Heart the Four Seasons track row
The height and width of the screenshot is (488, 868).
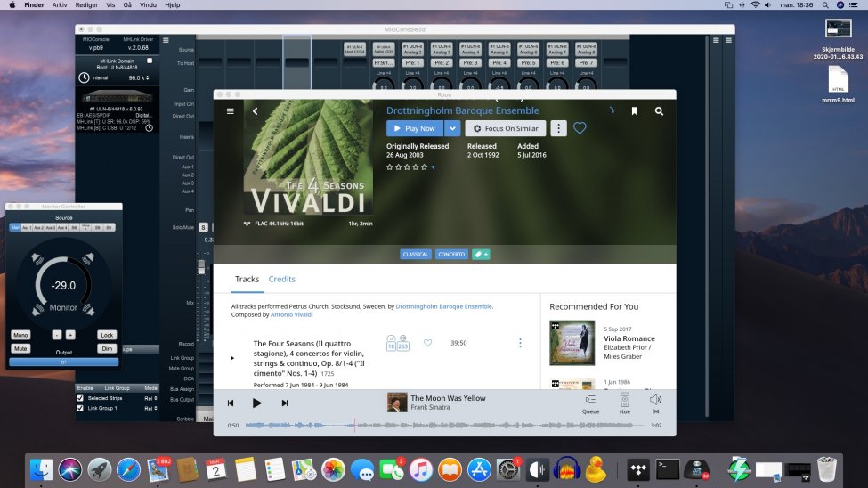coord(427,343)
